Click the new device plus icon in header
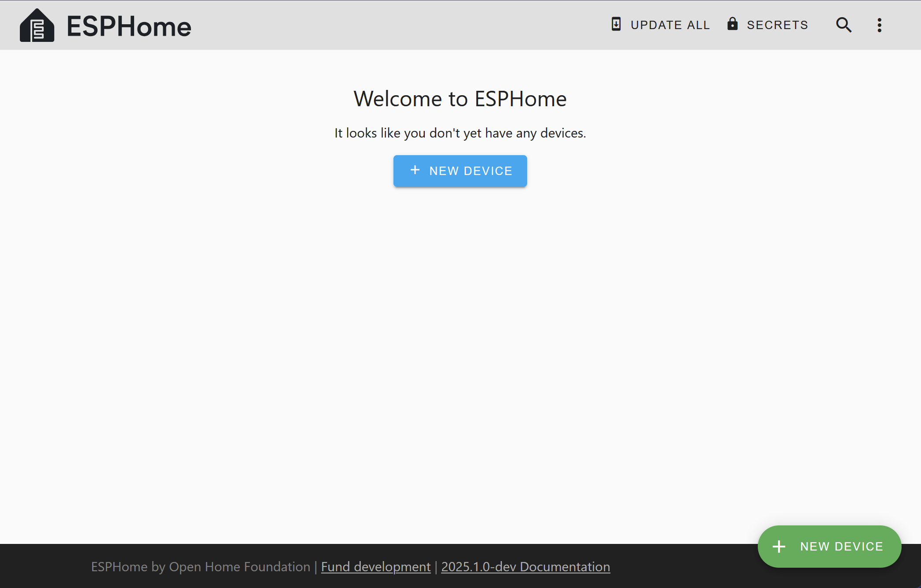Screen dimensions: 921x588 click(414, 170)
